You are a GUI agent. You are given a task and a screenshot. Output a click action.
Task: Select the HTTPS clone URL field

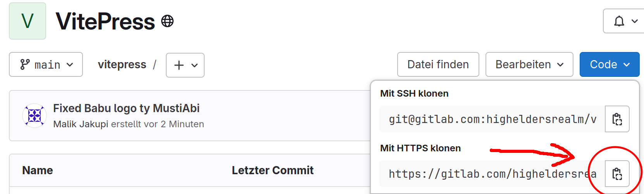pos(492,173)
